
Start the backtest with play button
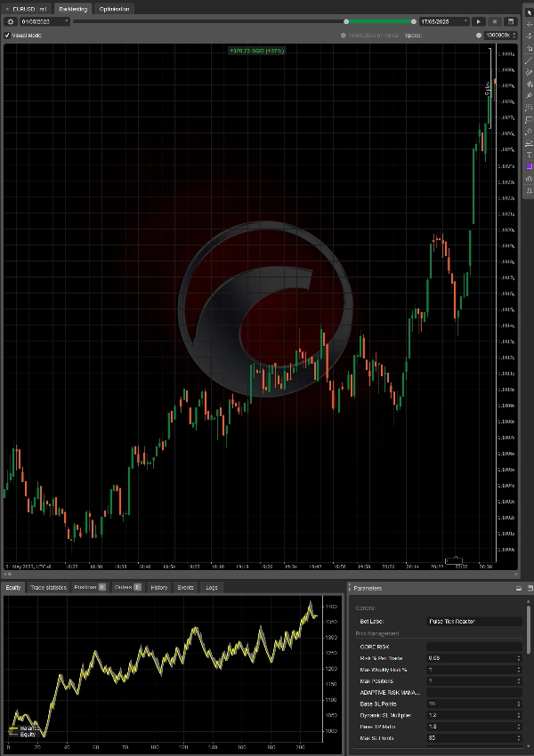click(479, 21)
